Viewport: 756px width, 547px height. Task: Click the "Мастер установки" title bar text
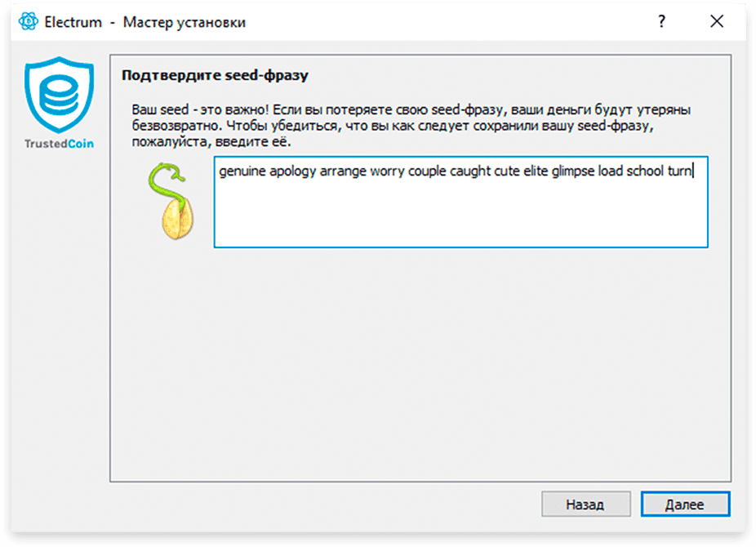pos(185,22)
